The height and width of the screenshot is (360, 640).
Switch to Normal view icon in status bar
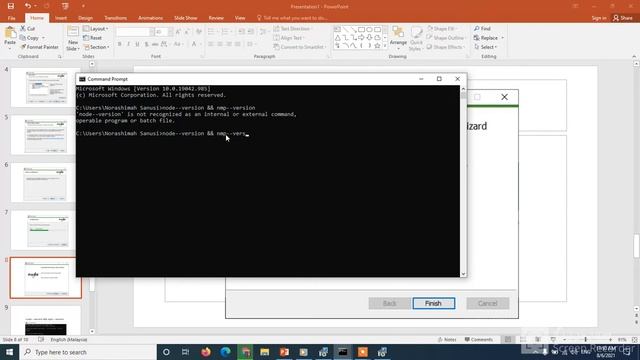click(508, 339)
